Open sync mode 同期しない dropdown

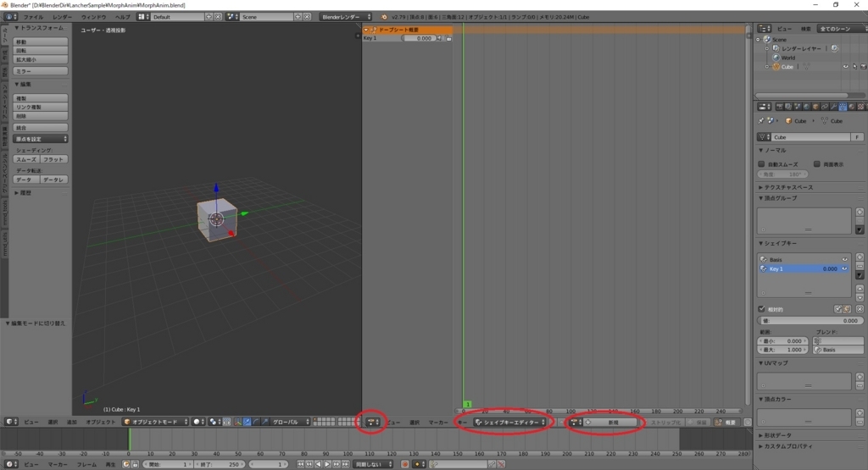pyautogui.click(x=373, y=464)
